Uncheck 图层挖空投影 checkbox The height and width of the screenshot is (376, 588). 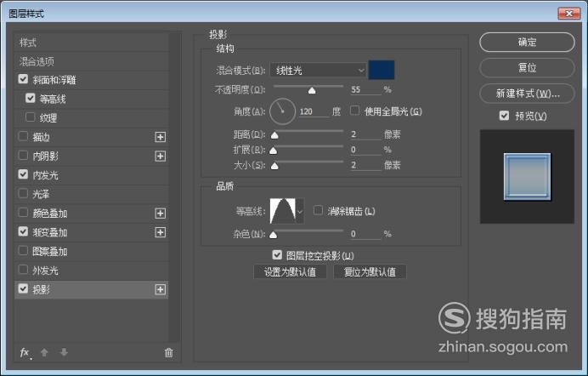277,255
